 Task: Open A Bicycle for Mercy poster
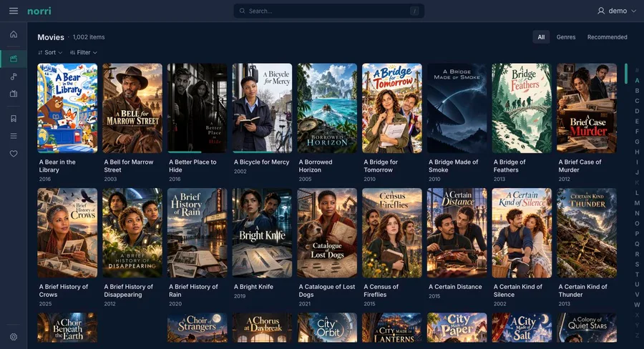pyautogui.click(x=262, y=108)
